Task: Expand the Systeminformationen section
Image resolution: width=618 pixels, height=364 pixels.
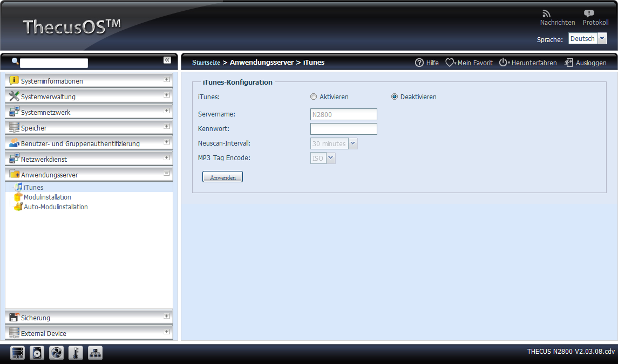Action: pyautogui.click(x=167, y=80)
